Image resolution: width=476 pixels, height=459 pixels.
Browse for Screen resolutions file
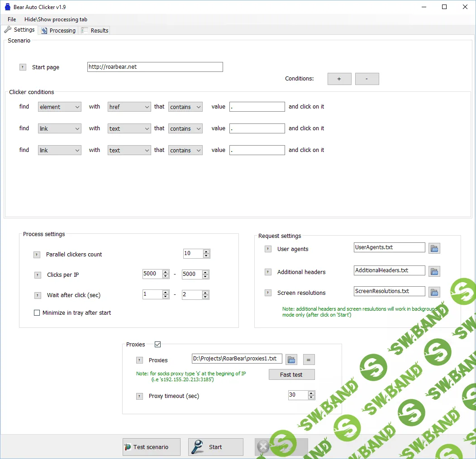pos(434,292)
